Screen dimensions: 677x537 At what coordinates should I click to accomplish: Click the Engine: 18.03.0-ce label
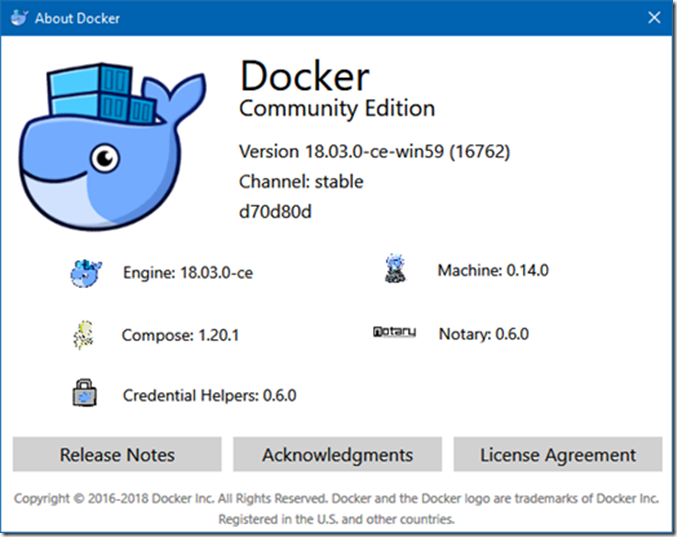[188, 272]
